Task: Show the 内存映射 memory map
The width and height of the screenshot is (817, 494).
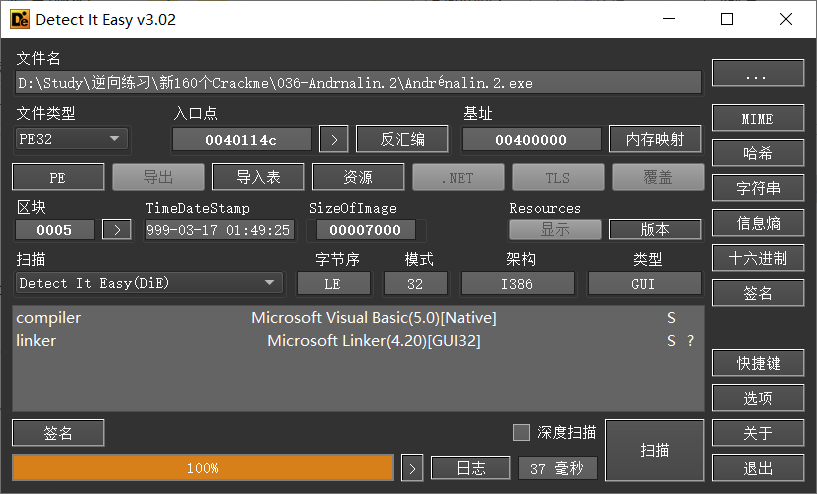Action: pos(655,139)
